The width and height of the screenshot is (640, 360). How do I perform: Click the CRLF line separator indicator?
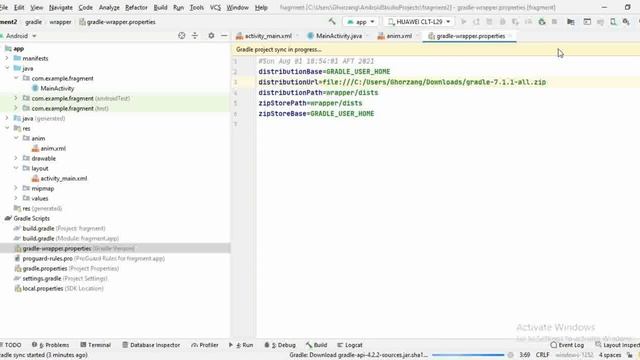pyautogui.click(x=542, y=355)
